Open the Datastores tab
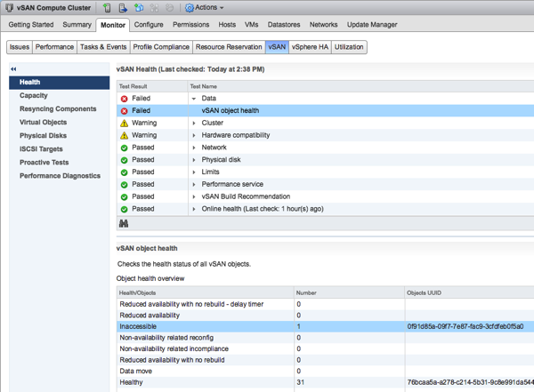 click(x=284, y=25)
